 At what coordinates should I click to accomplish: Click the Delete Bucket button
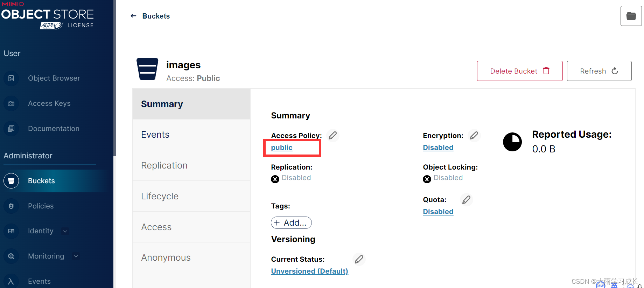[x=520, y=71]
